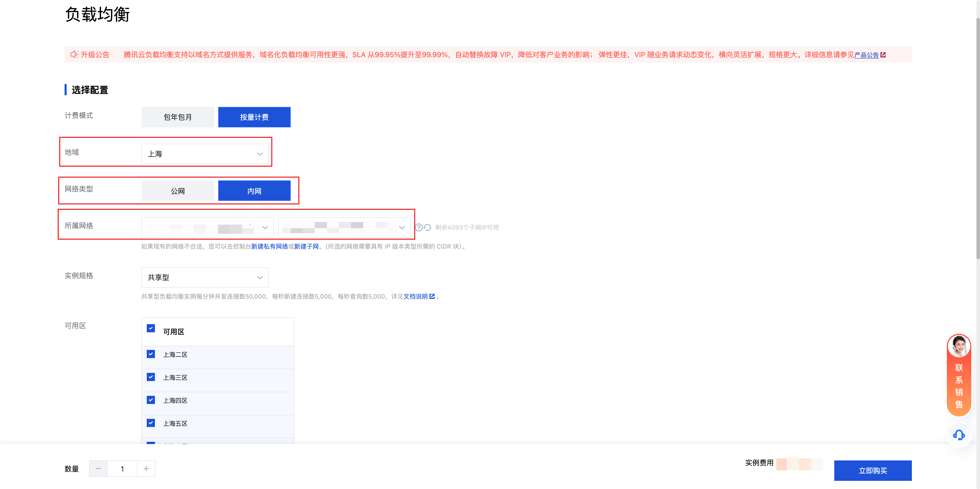
Task: Open the 地域 dropdown showing 上海
Action: [x=205, y=154]
